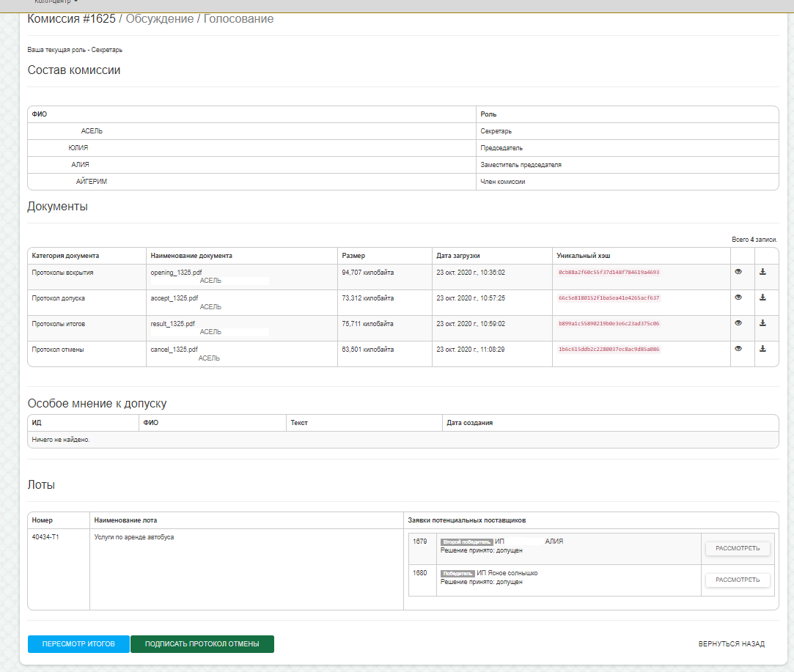Viewport: 794px width, 672px height.
Task: Download the cancel_1325.pdf file
Action: pos(762,349)
